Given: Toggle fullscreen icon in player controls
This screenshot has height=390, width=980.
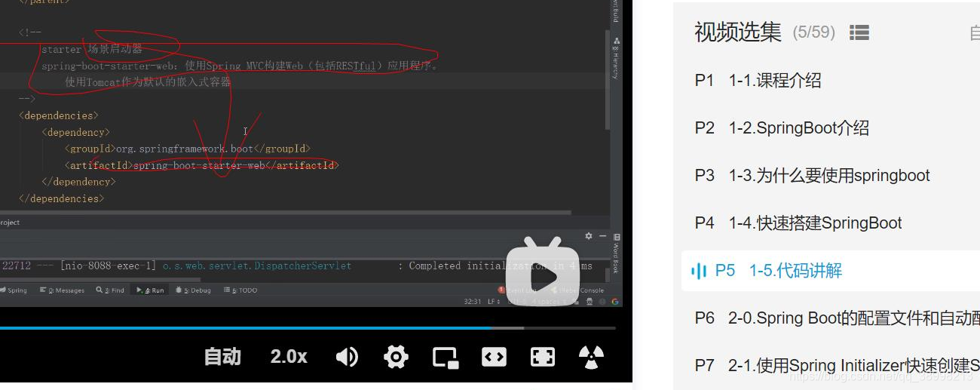Looking at the screenshot, I should point(543,357).
